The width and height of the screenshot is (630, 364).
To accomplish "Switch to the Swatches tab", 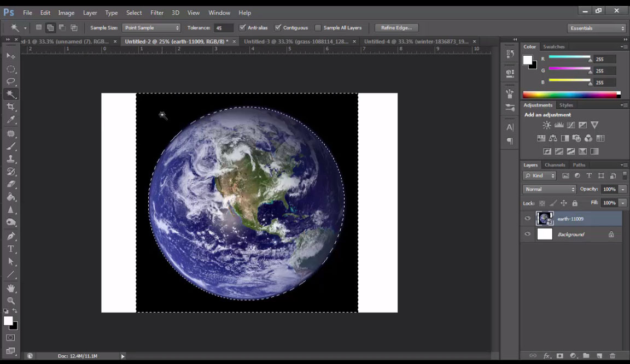I will pos(554,46).
